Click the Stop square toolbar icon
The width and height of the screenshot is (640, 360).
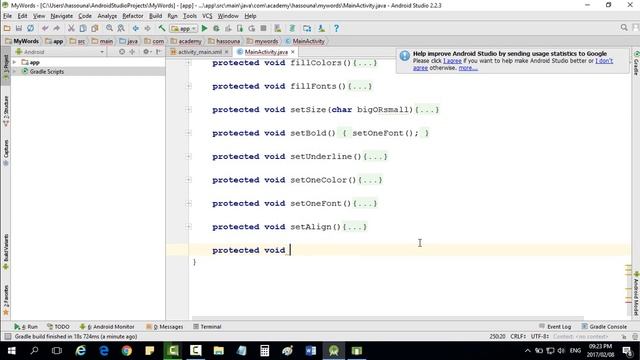pyautogui.click(x=264, y=28)
